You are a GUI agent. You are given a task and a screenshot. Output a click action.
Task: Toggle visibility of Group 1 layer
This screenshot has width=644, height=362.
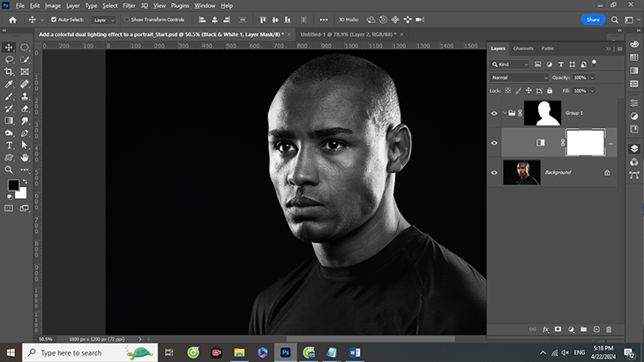click(494, 113)
